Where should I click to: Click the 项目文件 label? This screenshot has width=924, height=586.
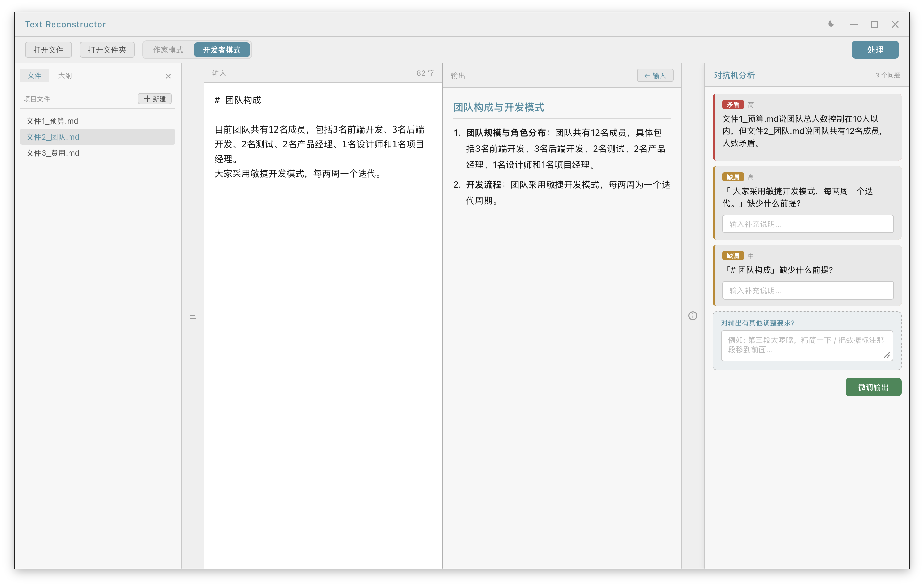pyautogui.click(x=37, y=99)
